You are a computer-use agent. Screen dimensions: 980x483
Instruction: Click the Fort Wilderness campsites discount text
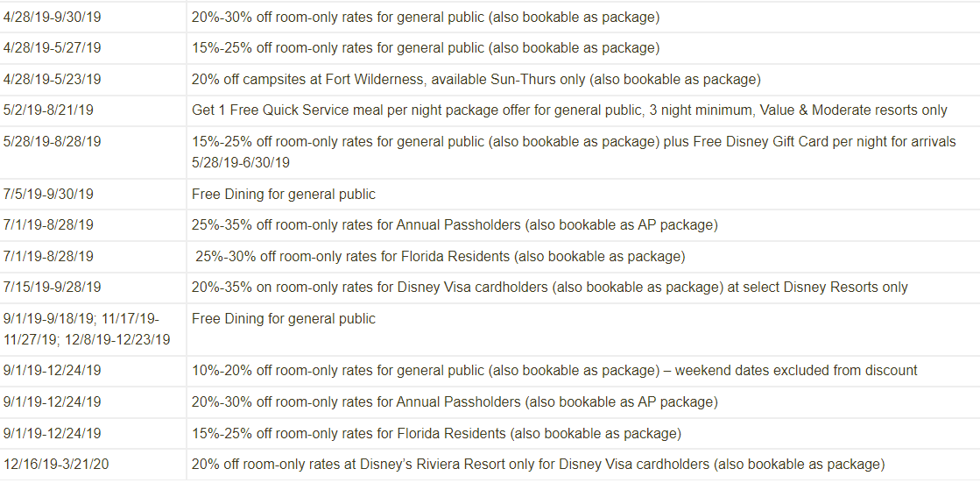point(476,80)
